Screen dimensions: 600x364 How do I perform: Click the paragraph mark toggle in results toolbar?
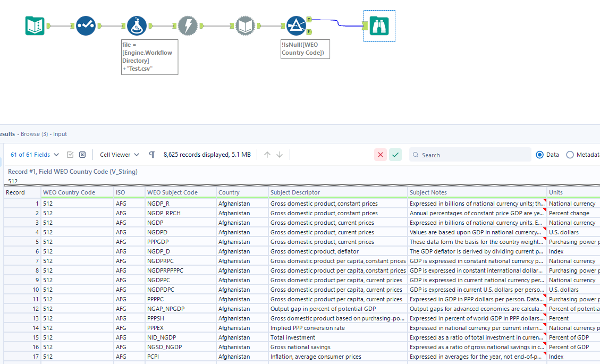pos(151,154)
